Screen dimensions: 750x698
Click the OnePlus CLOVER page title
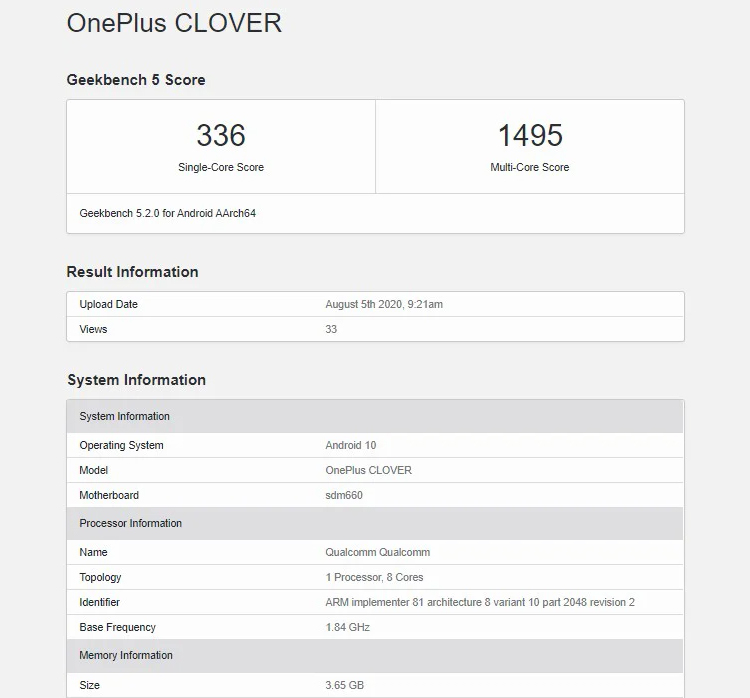coord(174,23)
